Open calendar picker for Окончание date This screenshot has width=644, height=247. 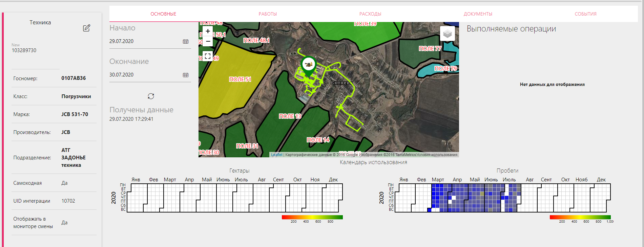[186, 75]
